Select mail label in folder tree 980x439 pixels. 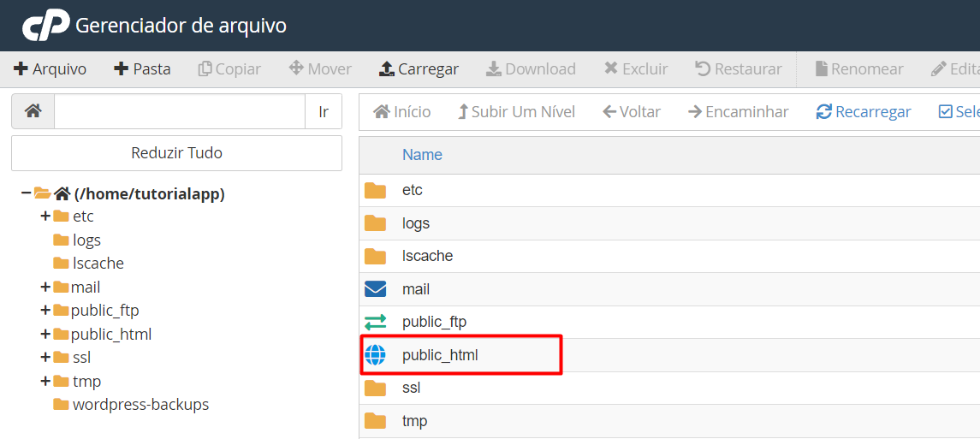click(86, 288)
